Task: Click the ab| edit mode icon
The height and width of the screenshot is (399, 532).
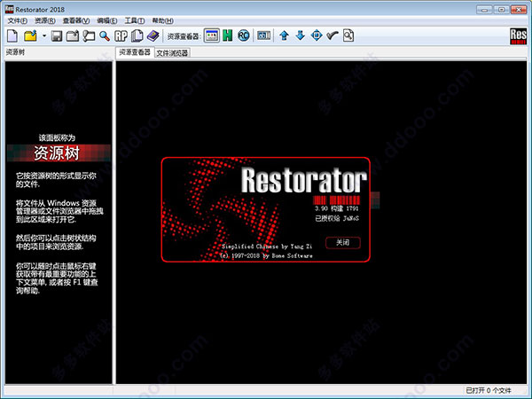Action: [x=263, y=35]
